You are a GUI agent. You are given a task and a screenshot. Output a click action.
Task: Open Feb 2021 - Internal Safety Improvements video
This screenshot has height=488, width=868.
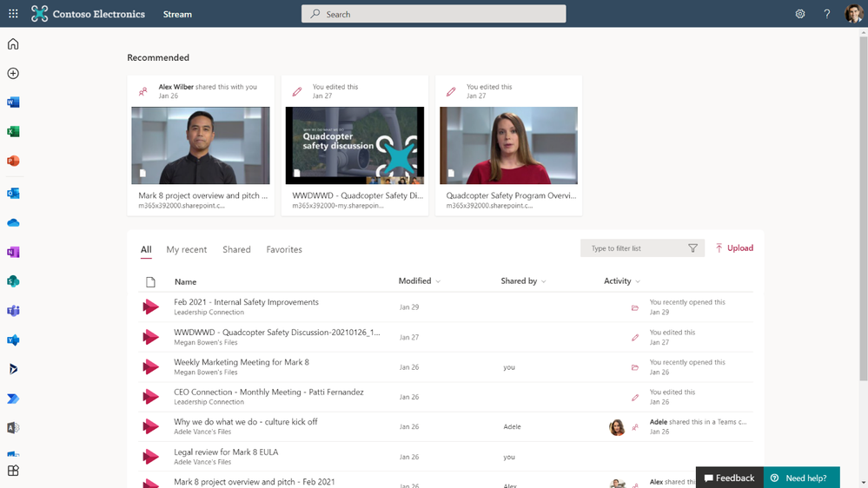point(247,302)
